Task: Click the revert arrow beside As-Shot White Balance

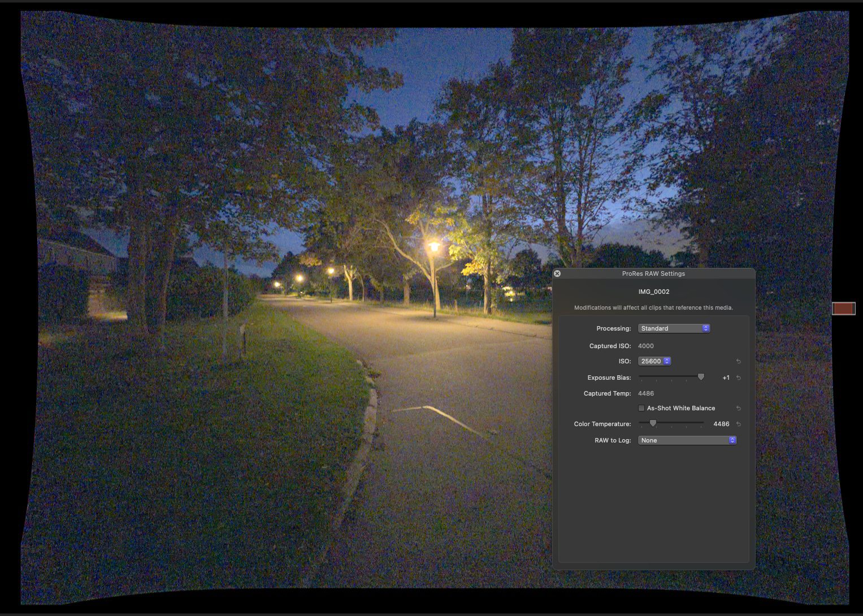Action: 738,407
